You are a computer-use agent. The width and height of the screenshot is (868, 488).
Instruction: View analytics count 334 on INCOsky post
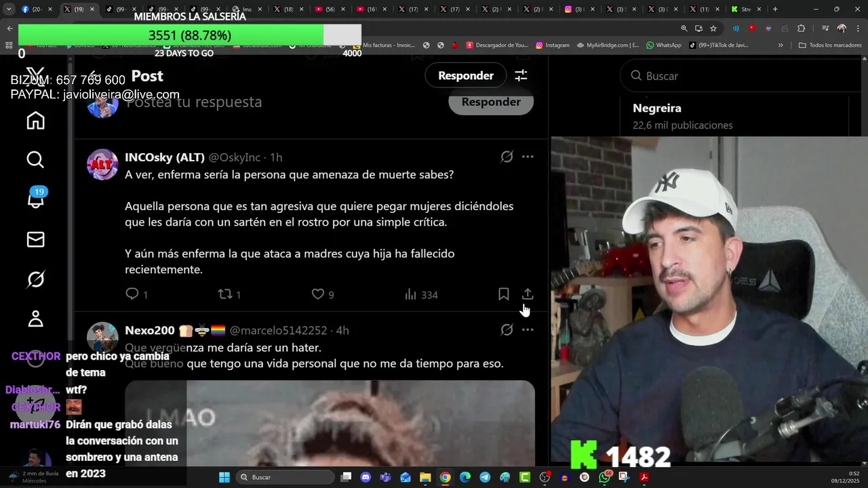pos(420,295)
